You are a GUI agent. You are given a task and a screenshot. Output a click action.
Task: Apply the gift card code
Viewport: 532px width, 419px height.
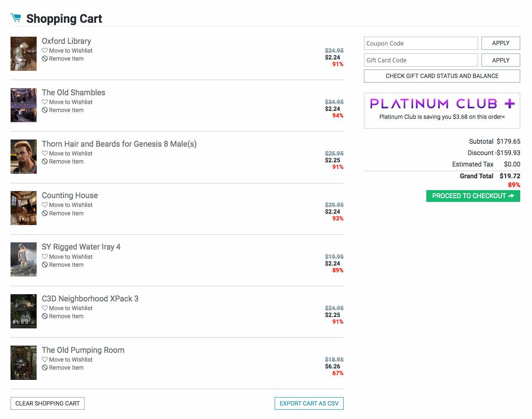(x=500, y=60)
